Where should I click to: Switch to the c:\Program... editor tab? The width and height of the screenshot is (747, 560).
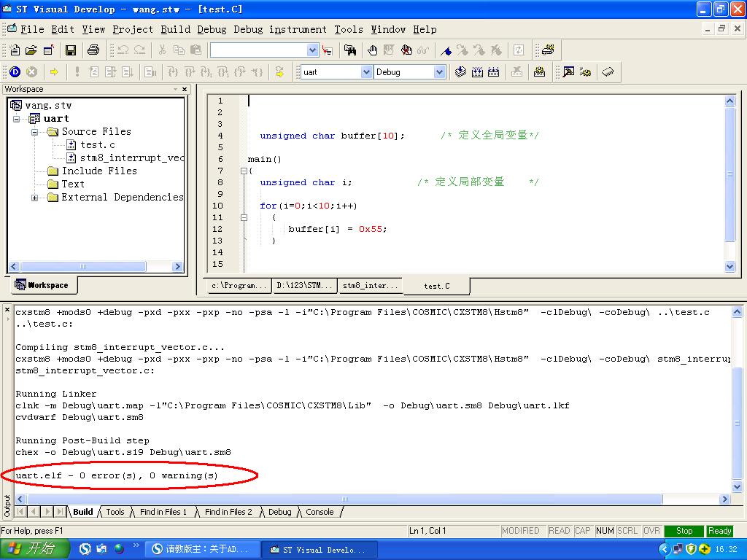click(239, 286)
